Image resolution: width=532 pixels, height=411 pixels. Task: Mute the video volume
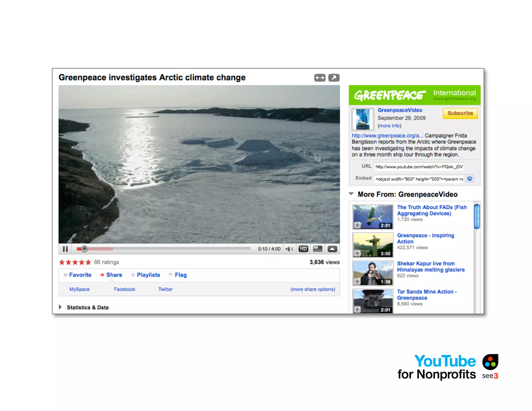[x=289, y=249]
